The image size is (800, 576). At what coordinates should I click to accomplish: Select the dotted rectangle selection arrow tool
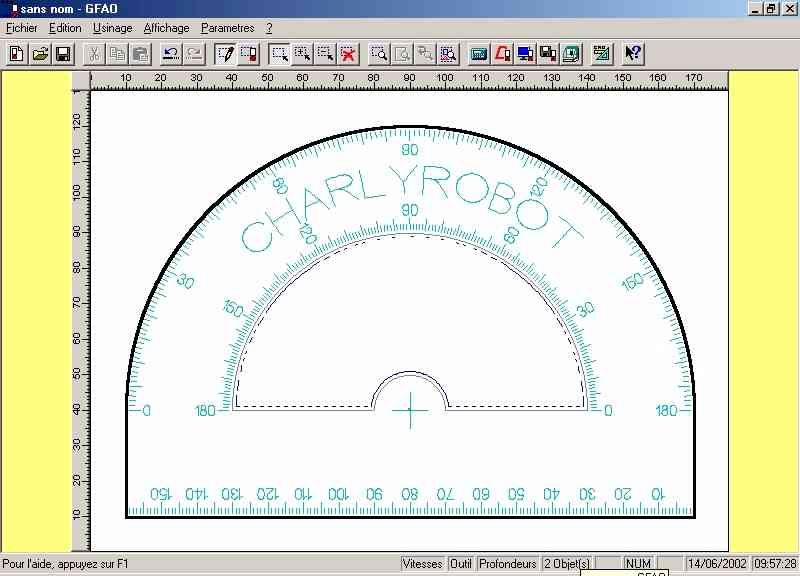click(x=279, y=54)
